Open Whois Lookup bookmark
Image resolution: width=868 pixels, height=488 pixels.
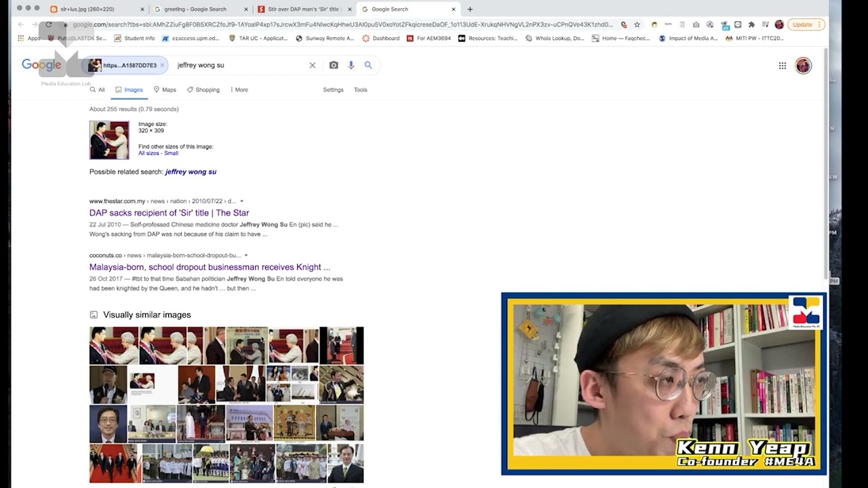click(555, 39)
